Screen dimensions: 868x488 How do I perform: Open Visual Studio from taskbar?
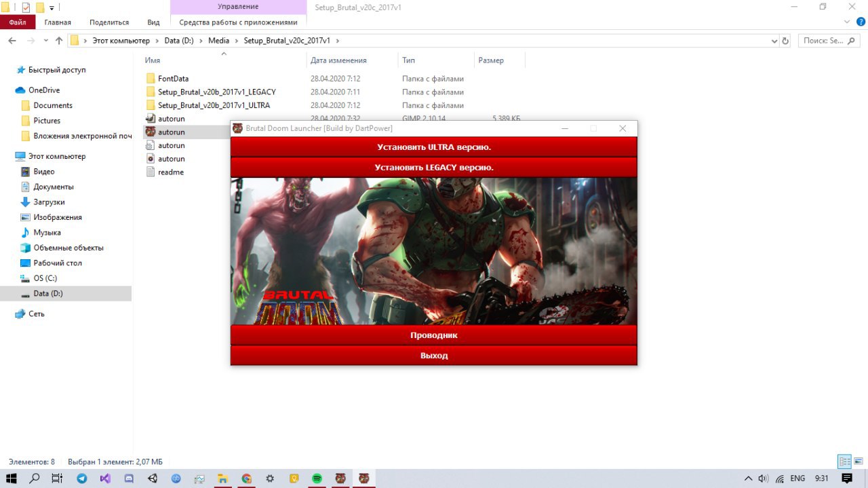[x=105, y=478]
